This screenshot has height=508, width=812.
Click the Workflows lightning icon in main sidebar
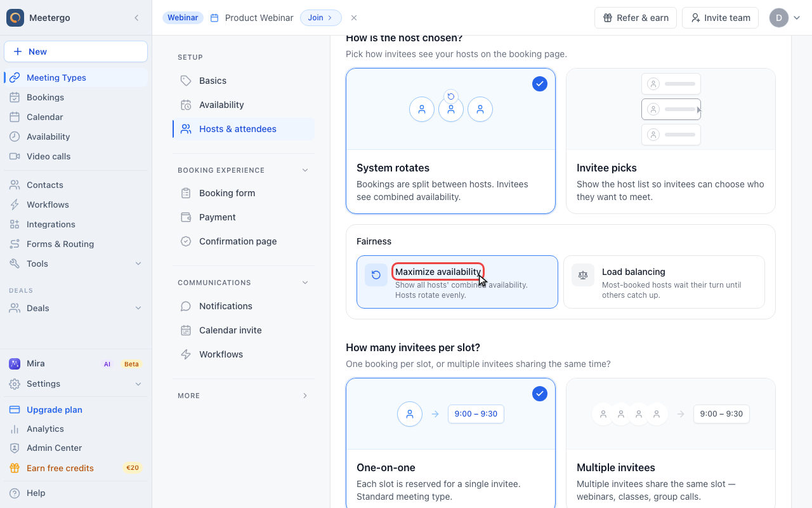tap(15, 204)
